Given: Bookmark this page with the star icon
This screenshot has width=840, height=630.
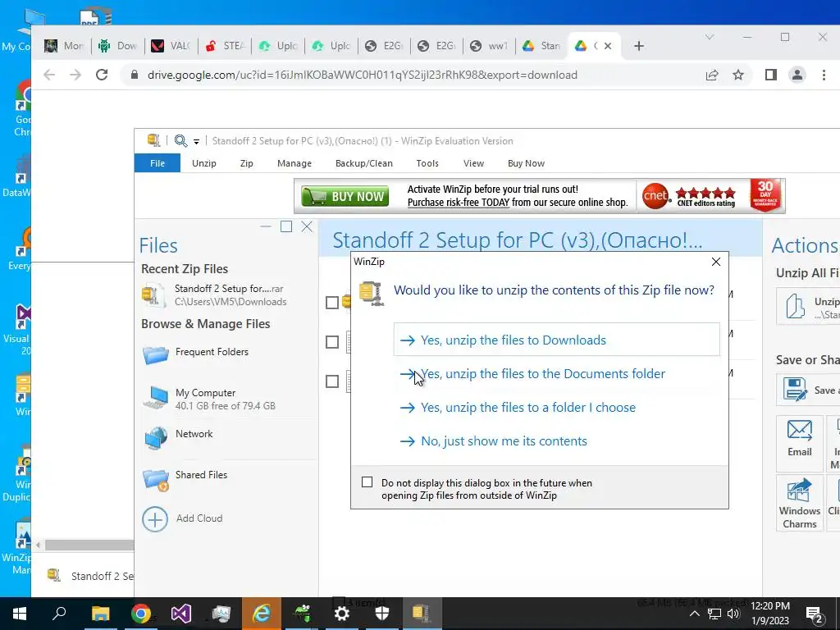Looking at the screenshot, I should click(738, 75).
